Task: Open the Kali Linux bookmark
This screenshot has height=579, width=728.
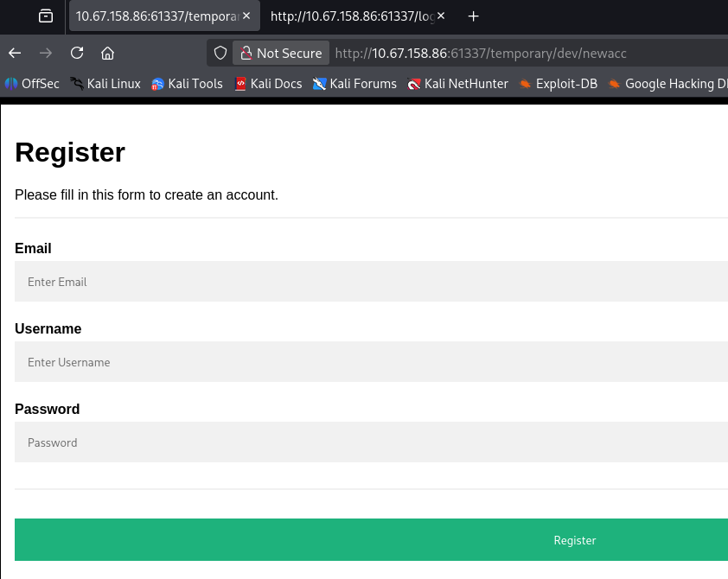Action: (x=105, y=84)
